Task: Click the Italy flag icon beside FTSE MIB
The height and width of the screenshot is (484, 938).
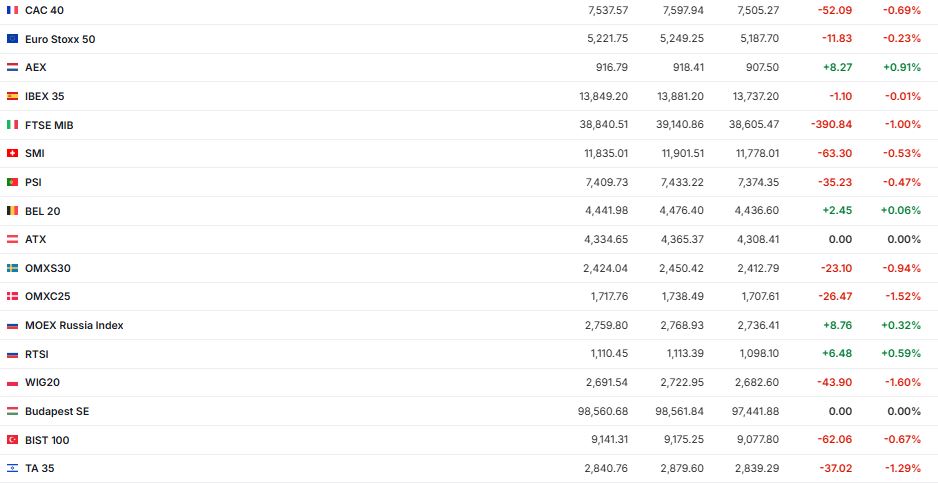Action: [x=12, y=125]
